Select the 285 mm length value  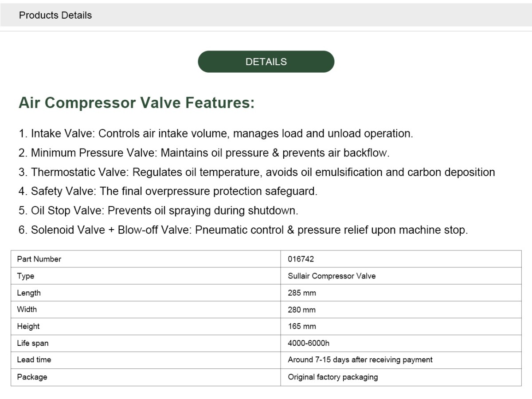click(302, 293)
